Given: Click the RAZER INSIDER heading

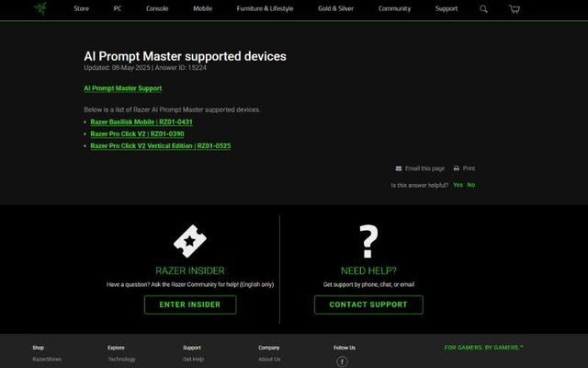Looking at the screenshot, I should pyautogui.click(x=190, y=270).
